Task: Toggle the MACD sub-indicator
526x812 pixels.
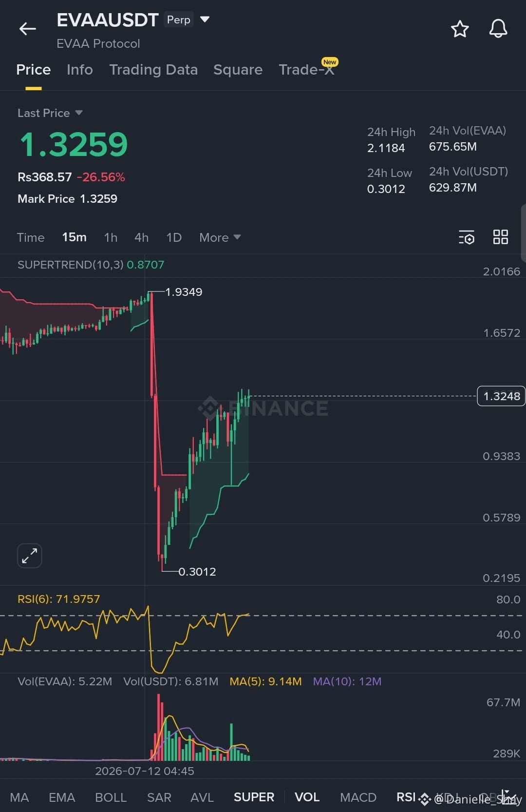Action: [358, 797]
